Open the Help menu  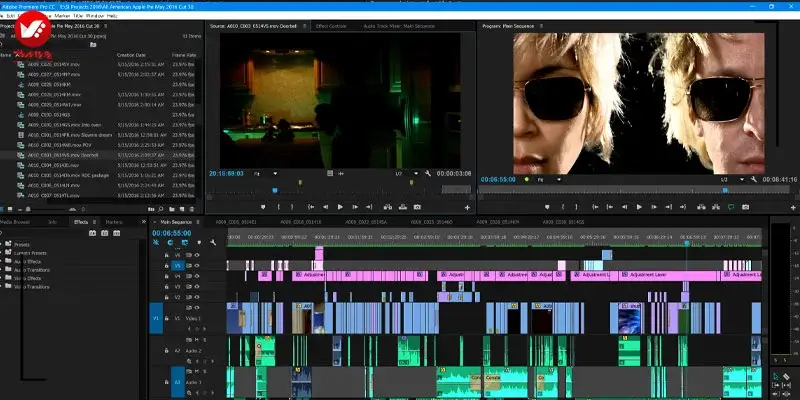[x=112, y=16]
